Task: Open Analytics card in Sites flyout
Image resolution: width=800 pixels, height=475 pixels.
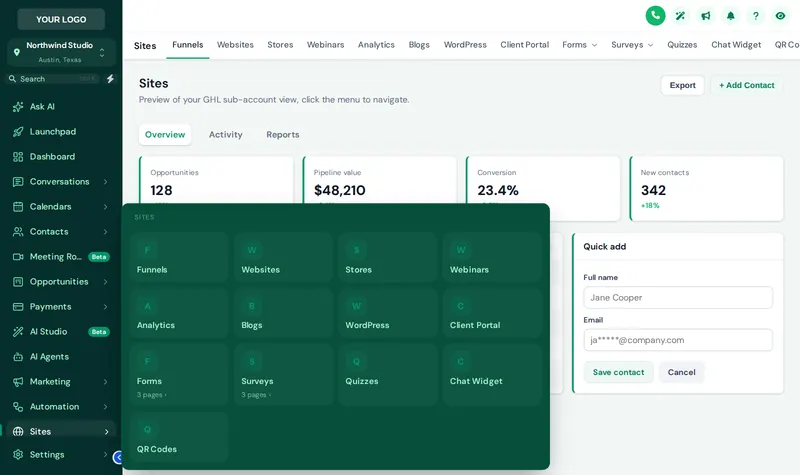Action: (x=179, y=313)
